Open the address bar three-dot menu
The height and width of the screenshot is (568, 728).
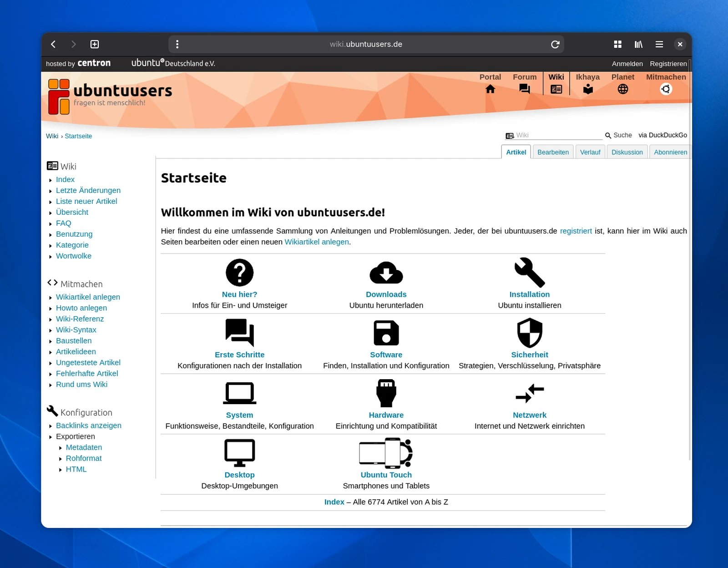click(177, 44)
